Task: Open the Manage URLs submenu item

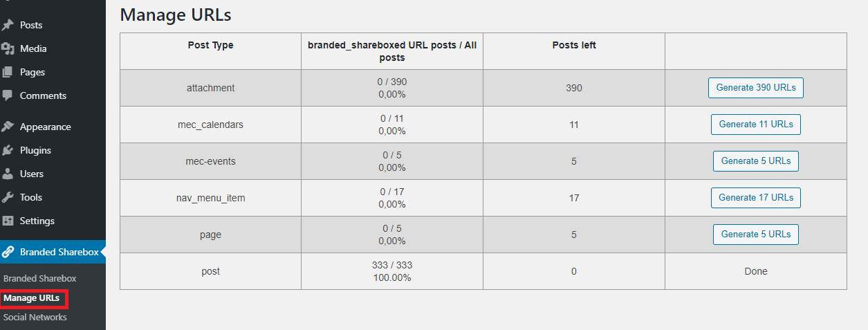Action: pos(31,298)
